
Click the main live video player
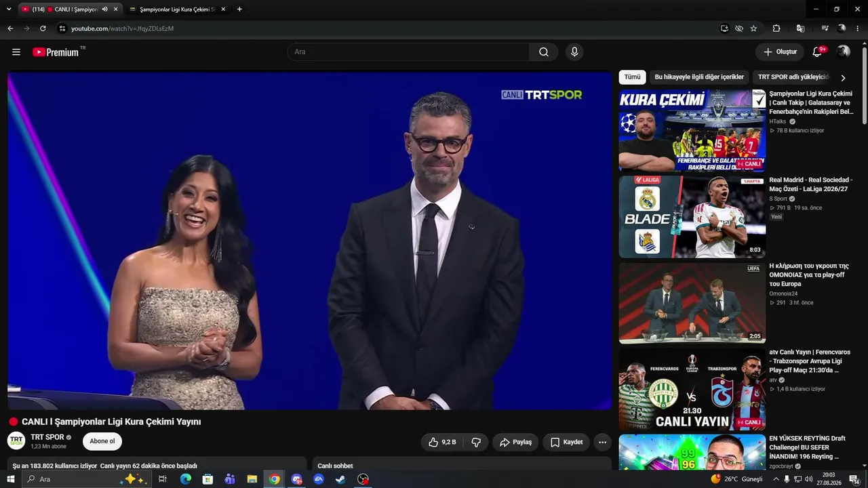[x=310, y=241]
